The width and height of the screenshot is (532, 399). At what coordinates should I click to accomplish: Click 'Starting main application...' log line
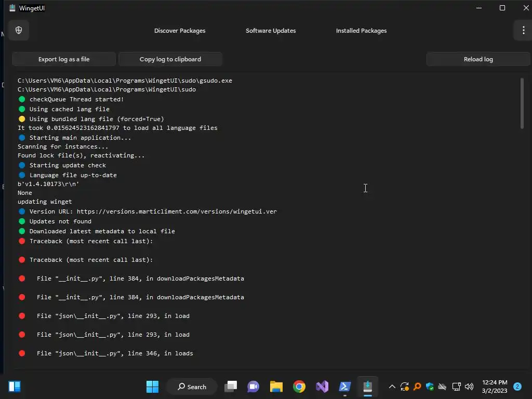click(x=75, y=137)
